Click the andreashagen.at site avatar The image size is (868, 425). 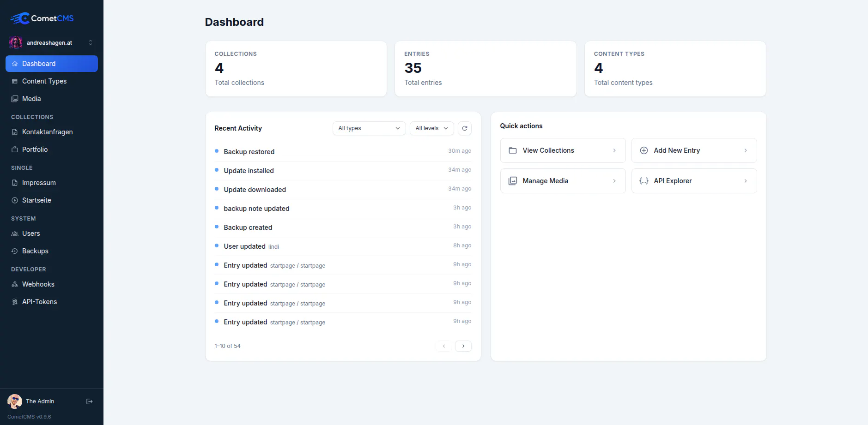(x=16, y=42)
